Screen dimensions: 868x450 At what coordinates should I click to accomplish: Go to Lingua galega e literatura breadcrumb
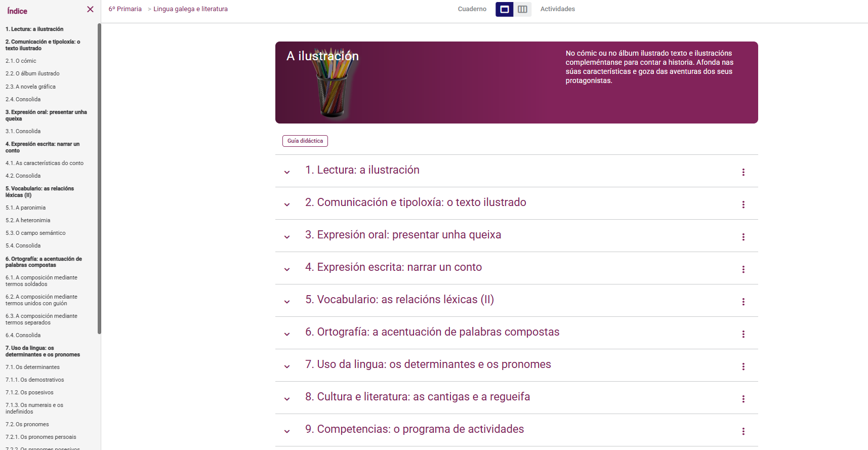190,9
